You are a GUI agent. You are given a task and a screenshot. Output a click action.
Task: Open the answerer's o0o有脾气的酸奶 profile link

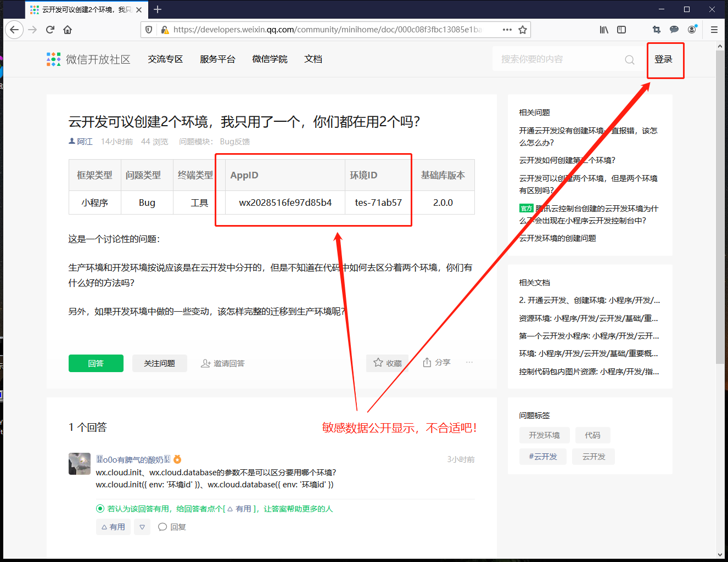point(133,459)
